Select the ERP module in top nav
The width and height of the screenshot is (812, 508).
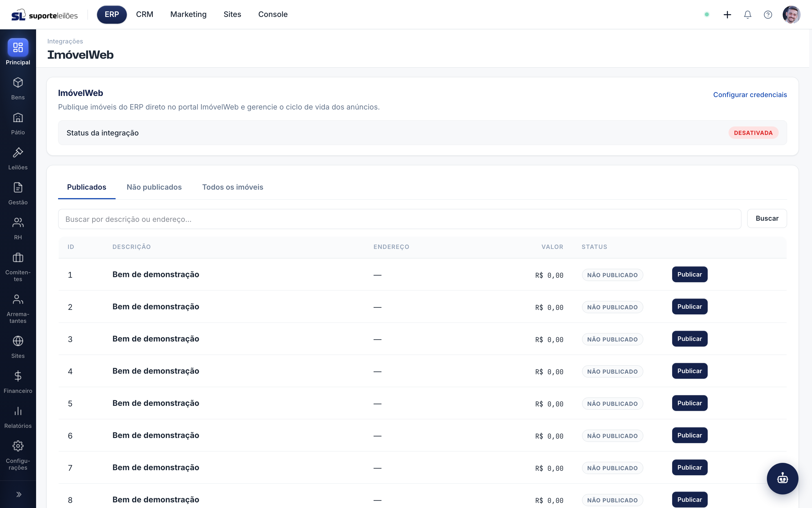[x=112, y=14]
